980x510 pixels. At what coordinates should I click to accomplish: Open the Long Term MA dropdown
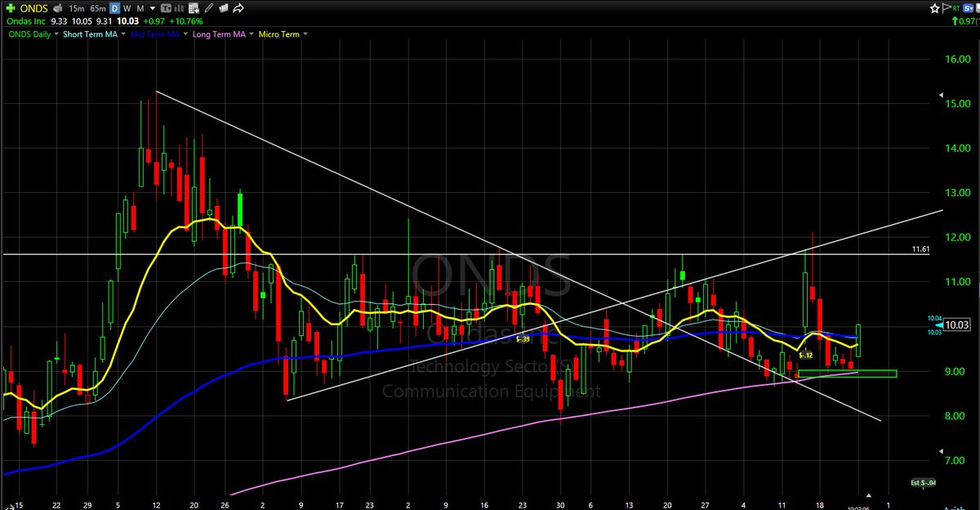click(x=252, y=34)
